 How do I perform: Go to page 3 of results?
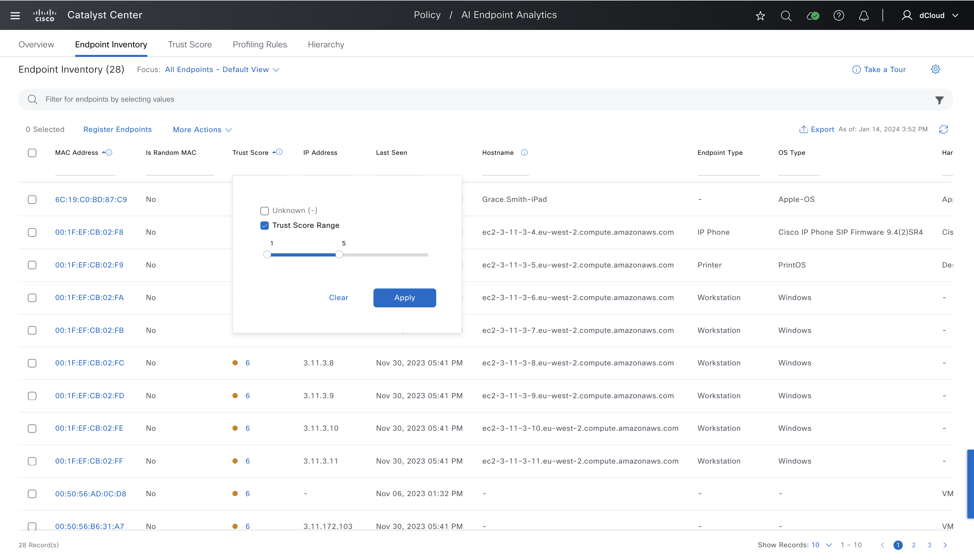coord(929,545)
